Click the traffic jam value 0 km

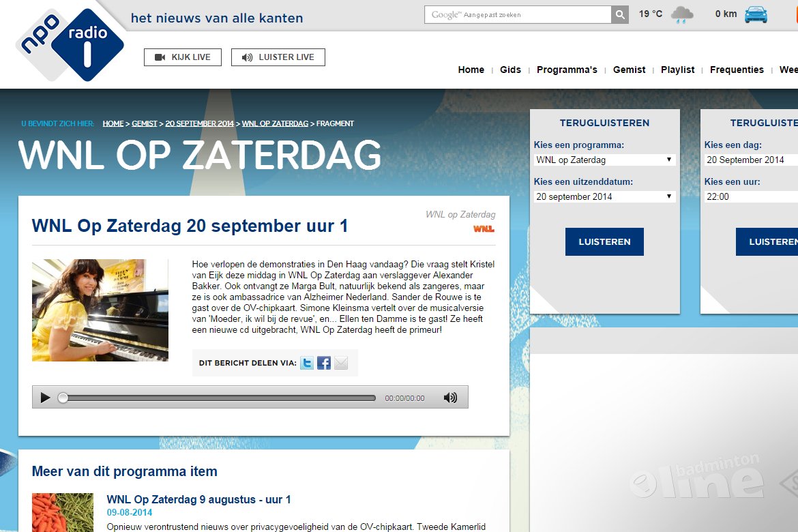[726, 14]
